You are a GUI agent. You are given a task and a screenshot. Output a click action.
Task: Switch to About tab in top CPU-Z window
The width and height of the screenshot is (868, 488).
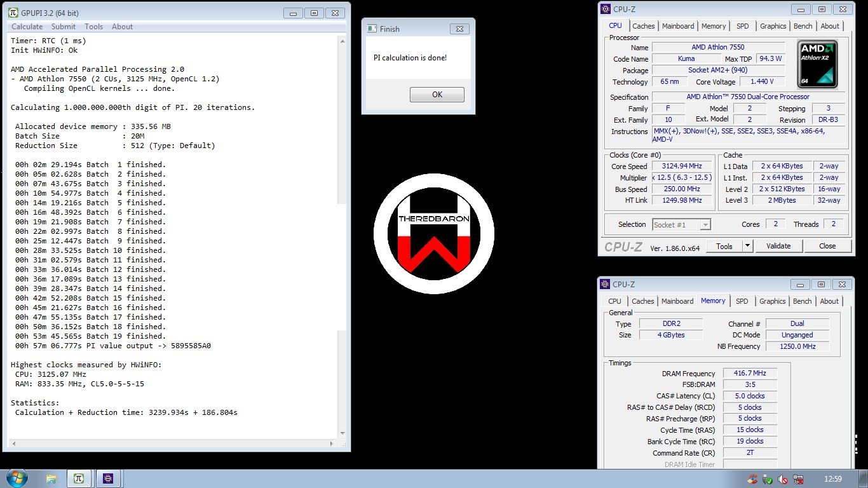pos(830,26)
